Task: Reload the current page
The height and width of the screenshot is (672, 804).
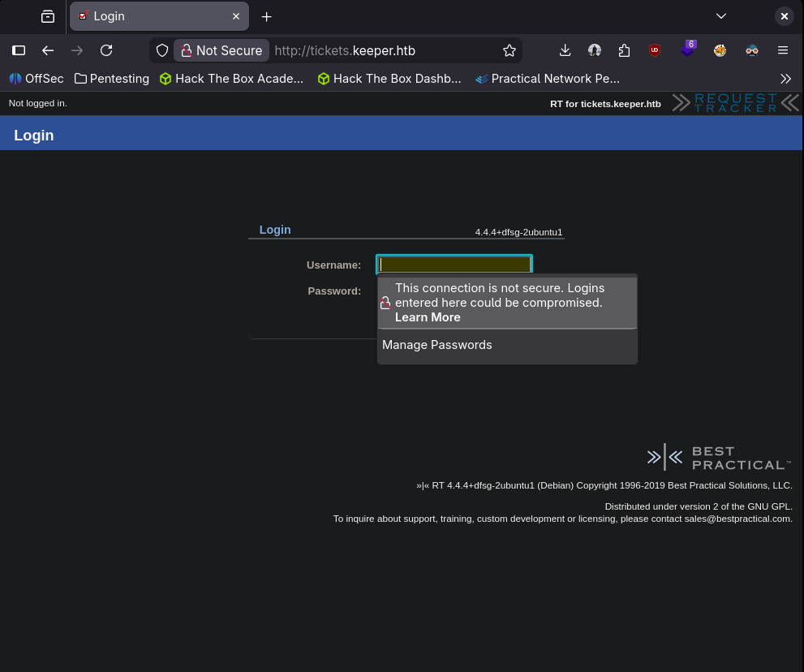Action: [106, 50]
